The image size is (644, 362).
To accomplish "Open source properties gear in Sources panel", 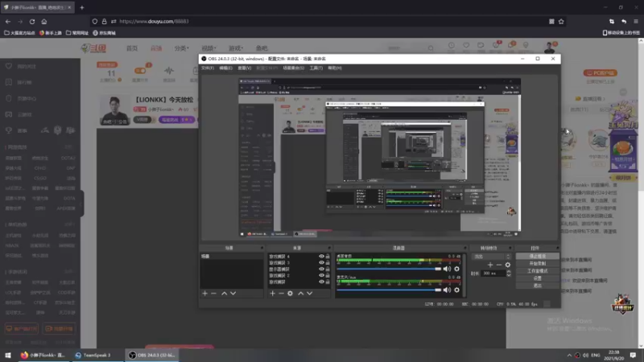I will pos(290,294).
